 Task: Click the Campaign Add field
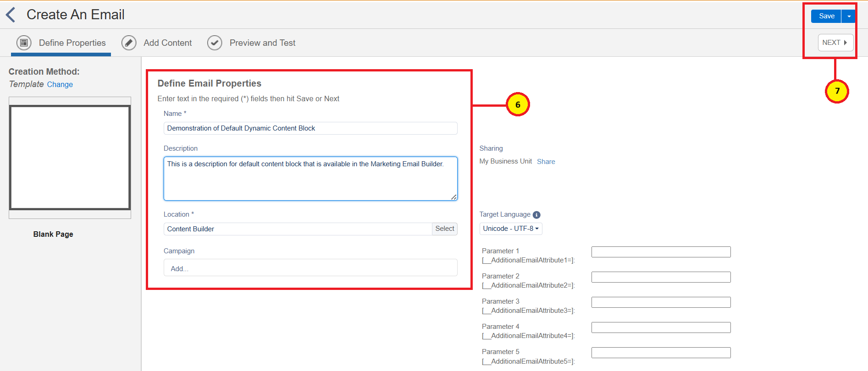[x=310, y=268]
